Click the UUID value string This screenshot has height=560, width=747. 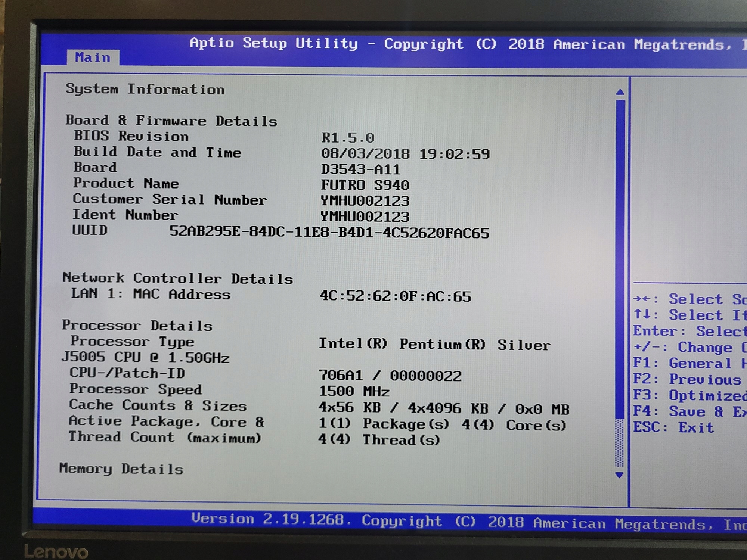[329, 233]
